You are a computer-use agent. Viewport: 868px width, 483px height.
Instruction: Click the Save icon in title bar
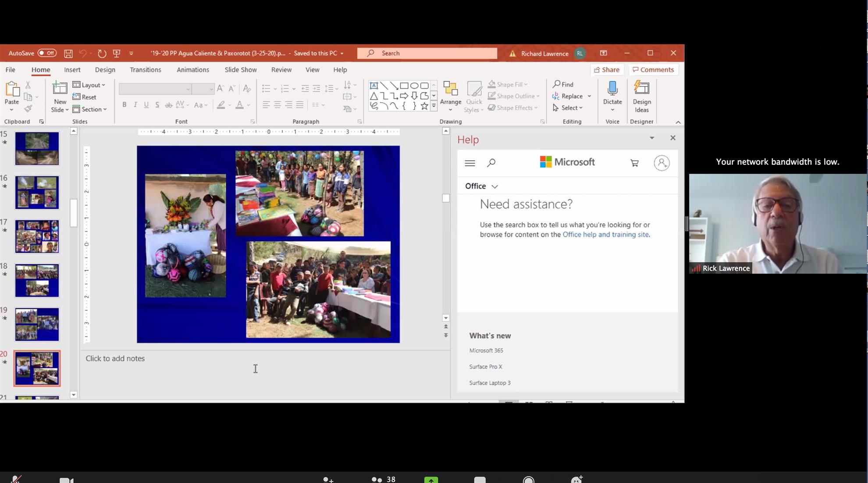coord(68,54)
